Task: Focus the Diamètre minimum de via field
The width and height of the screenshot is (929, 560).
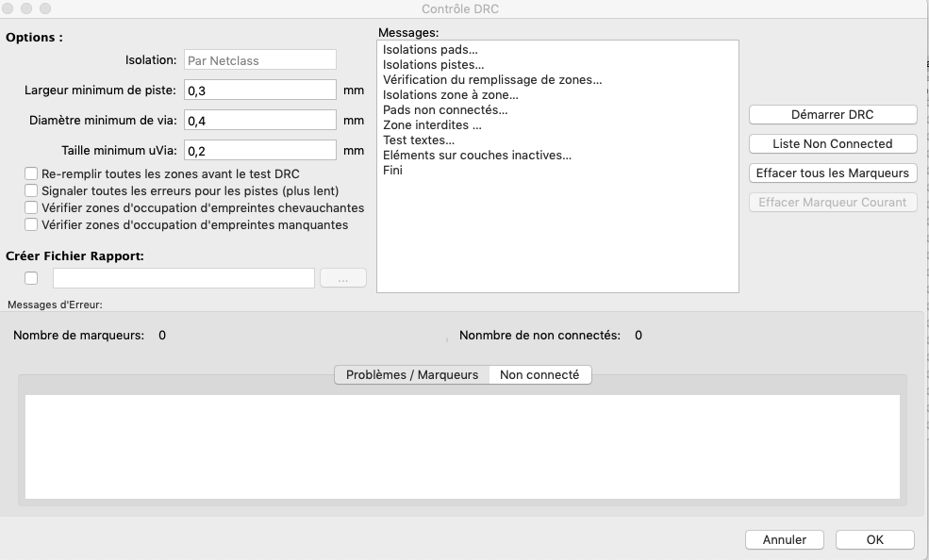Action: [x=259, y=121]
